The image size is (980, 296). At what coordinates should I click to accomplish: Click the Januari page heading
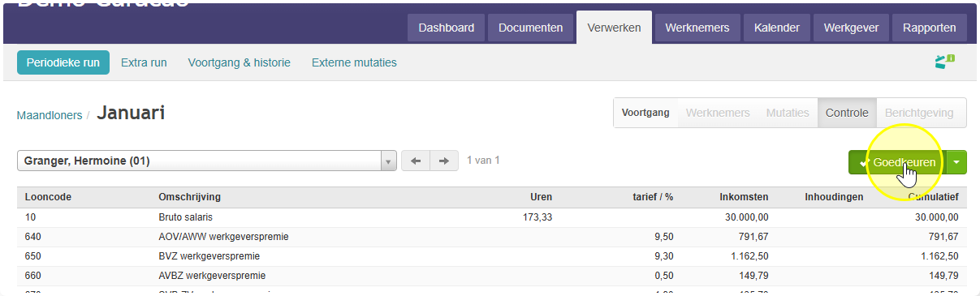pos(131,113)
